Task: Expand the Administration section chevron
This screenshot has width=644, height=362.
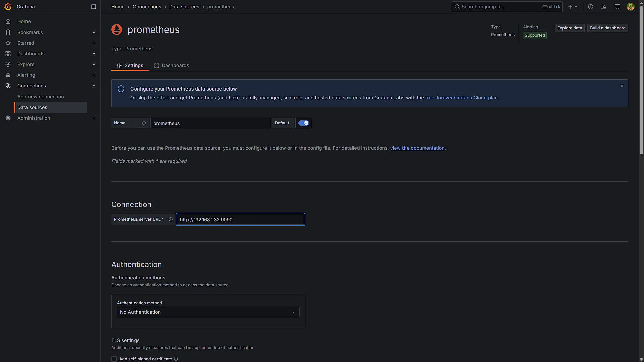Action: click(x=94, y=118)
